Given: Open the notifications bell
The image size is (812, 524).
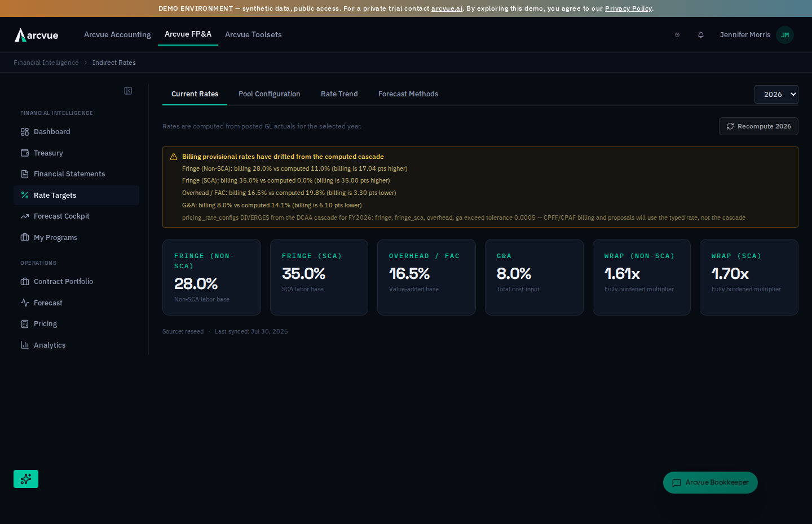Looking at the screenshot, I should click(701, 35).
